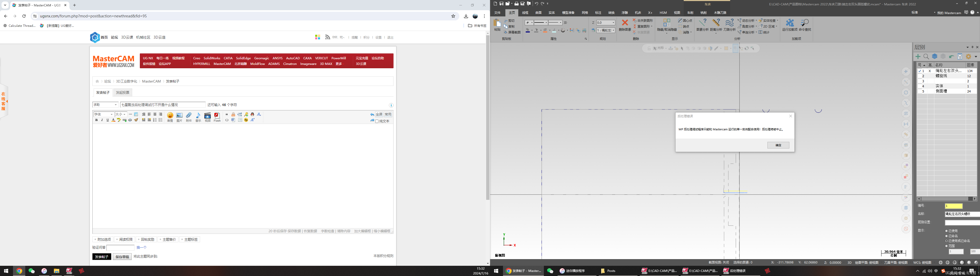Click 验证问答 answer input field
The image size is (980, 276).
121,248
